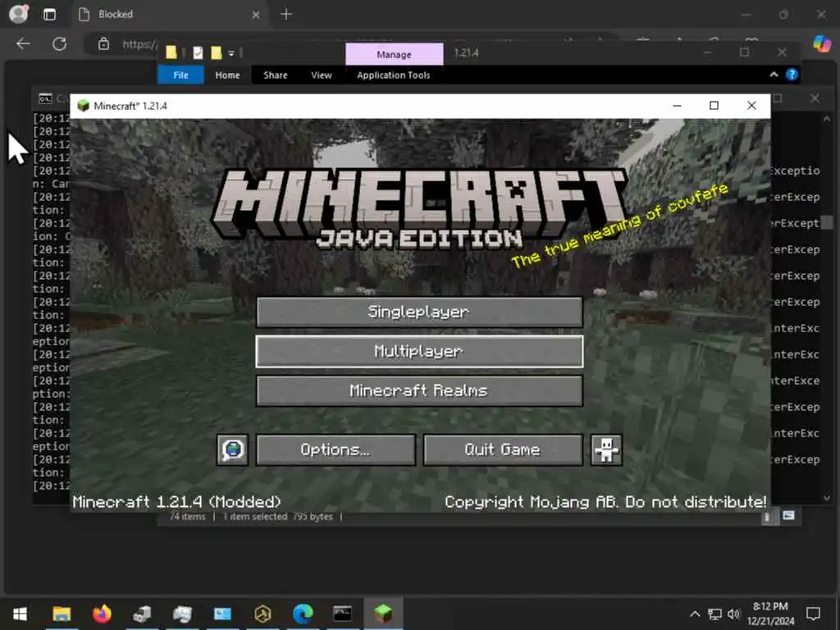The image size is (840, 630).
Task: Select Application Tools ribbon tab
Action: pos(393,75)
